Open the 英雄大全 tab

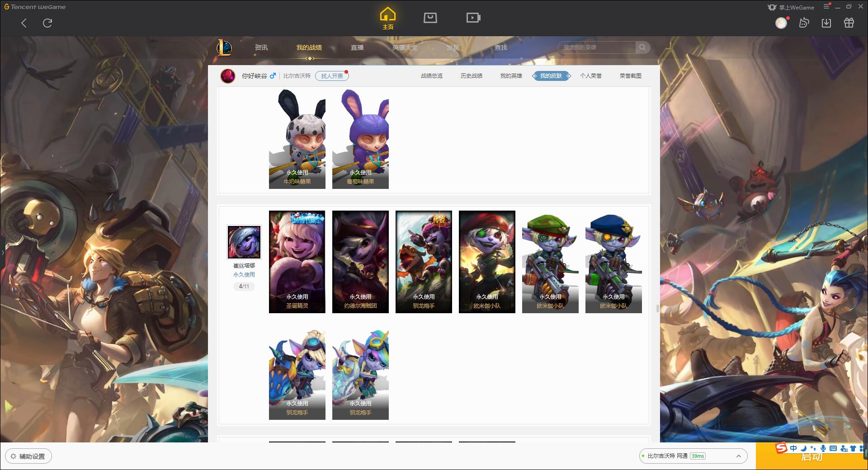pos(405,47)
